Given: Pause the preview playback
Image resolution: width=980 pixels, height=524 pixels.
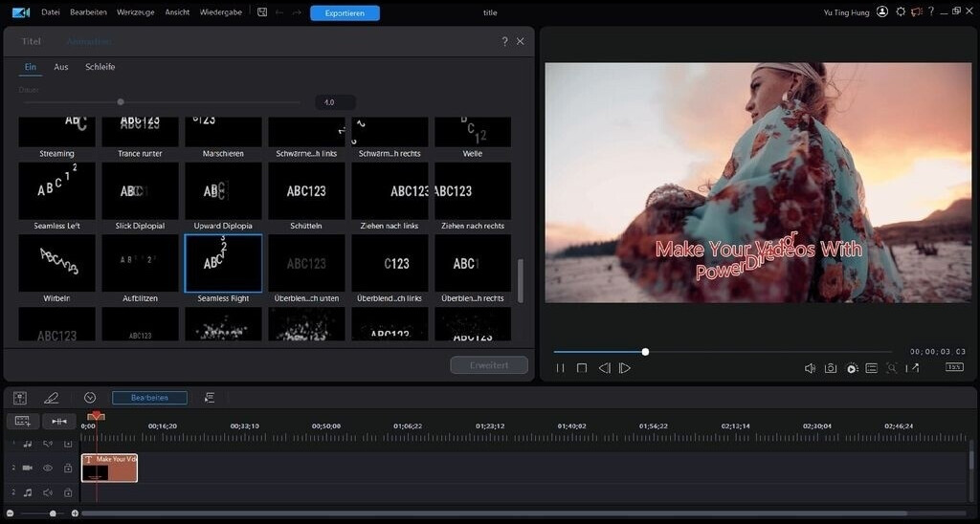Looking at the screenshot, I should pos(560,368).
